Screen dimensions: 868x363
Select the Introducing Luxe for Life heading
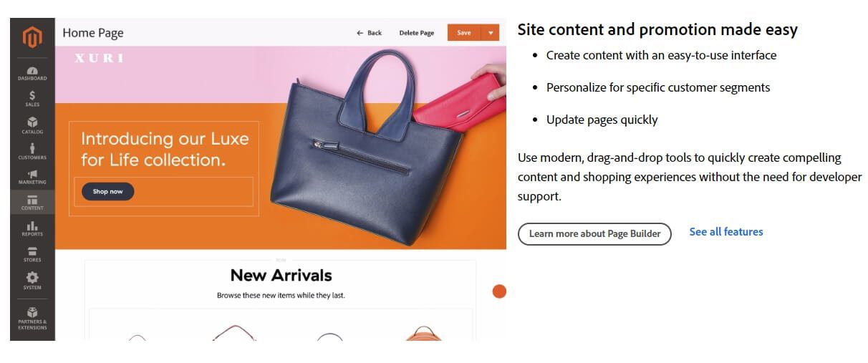pos(165,149)
